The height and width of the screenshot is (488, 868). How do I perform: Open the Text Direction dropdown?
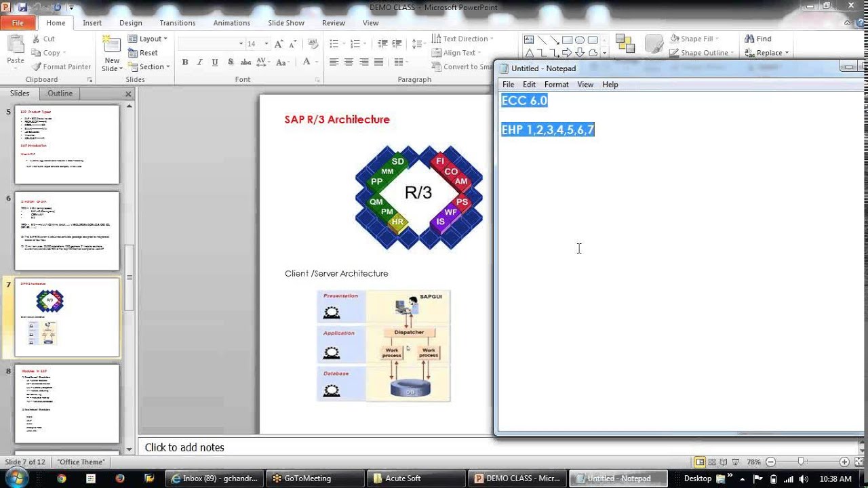pos(462,39)
